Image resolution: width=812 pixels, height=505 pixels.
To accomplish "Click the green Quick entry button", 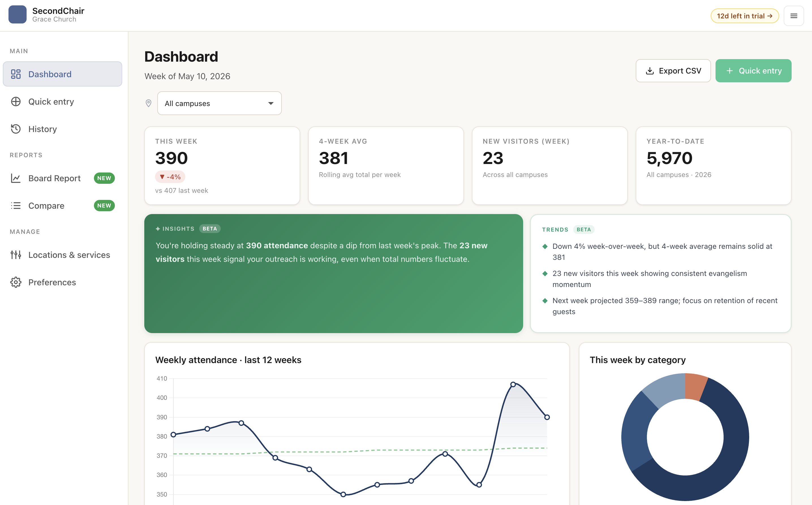I will click(x=753, y=71).
